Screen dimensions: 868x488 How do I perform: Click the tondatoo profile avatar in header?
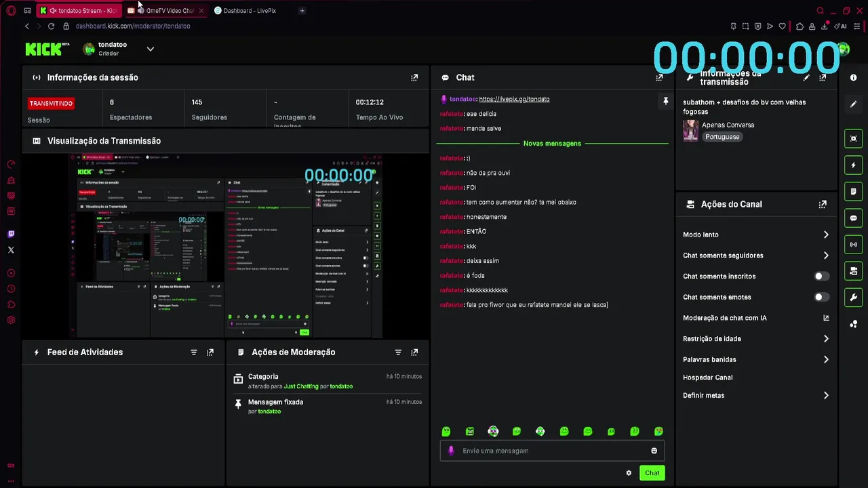[x=89, y=49]
